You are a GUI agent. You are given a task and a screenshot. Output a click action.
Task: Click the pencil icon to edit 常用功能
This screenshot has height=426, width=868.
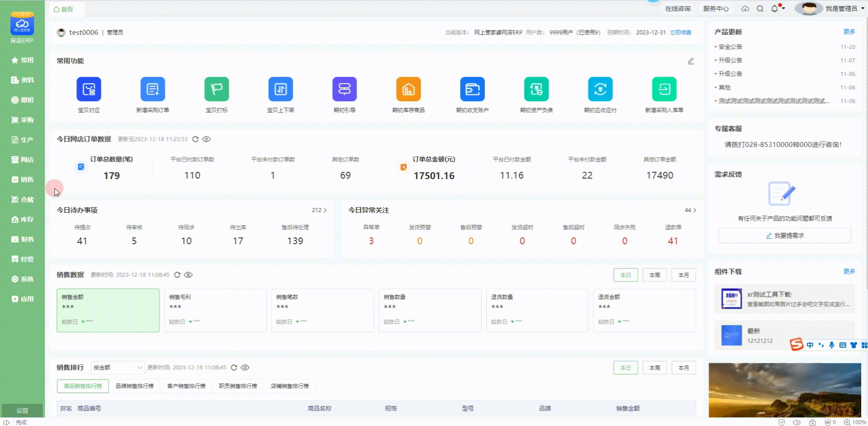coord(691,61)
